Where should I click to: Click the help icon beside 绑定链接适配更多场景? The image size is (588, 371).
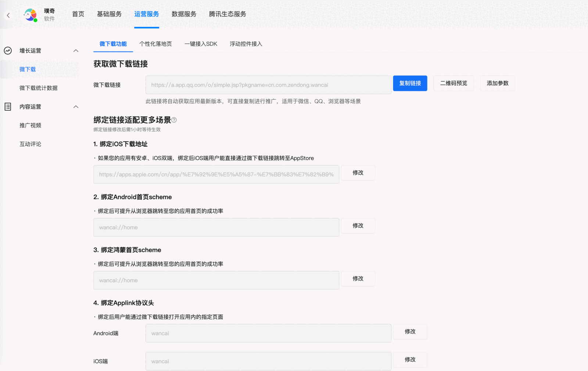click(174, 120)
